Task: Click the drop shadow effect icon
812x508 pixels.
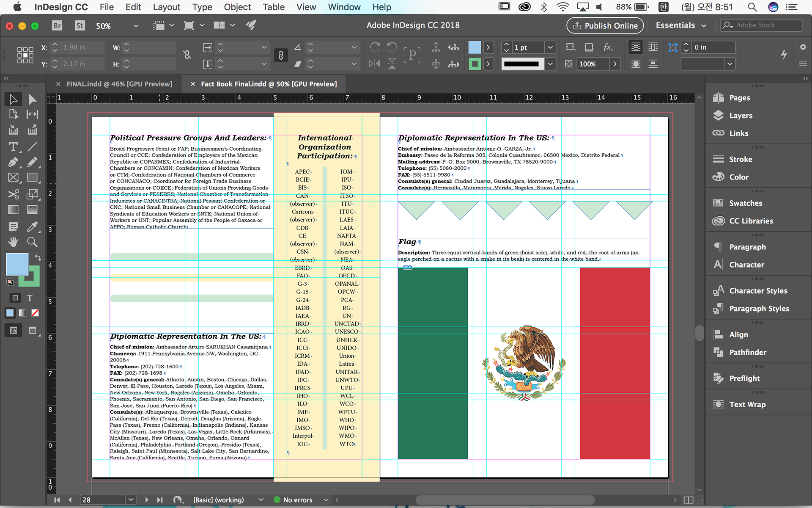Action: (x=589, y=47)
